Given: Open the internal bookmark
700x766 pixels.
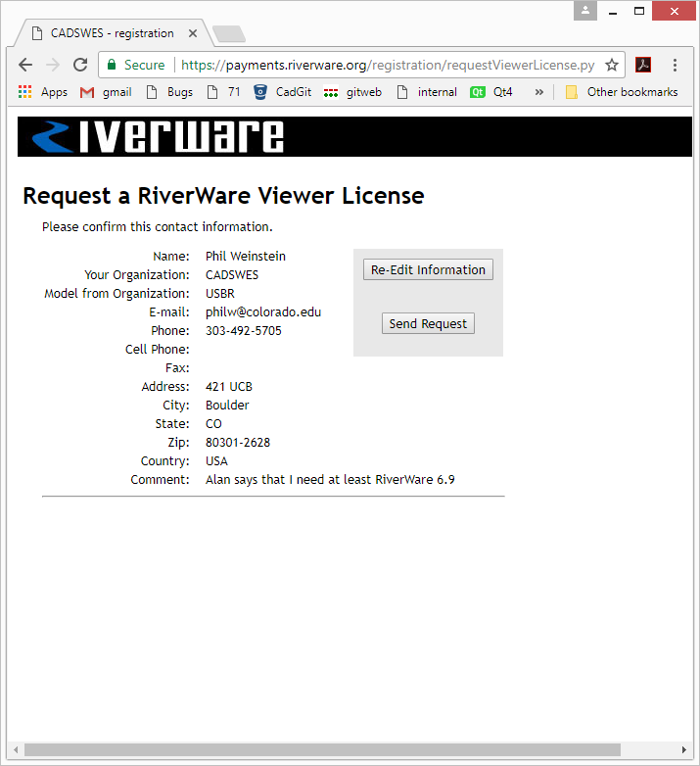Looking at the screenshot, I should point(427,92).
